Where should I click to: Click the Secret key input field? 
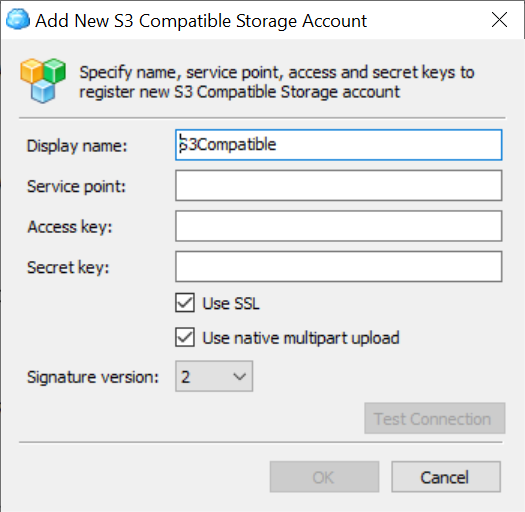339,267
